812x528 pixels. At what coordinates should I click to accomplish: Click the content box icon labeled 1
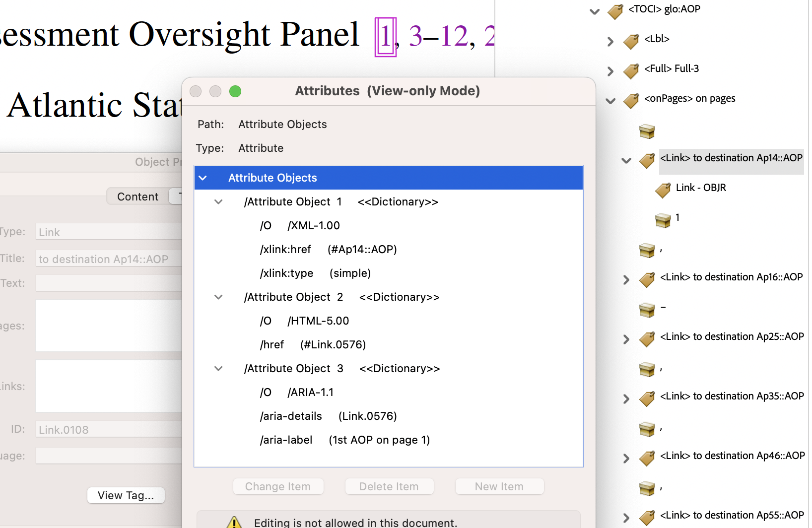tap(663, 220)
